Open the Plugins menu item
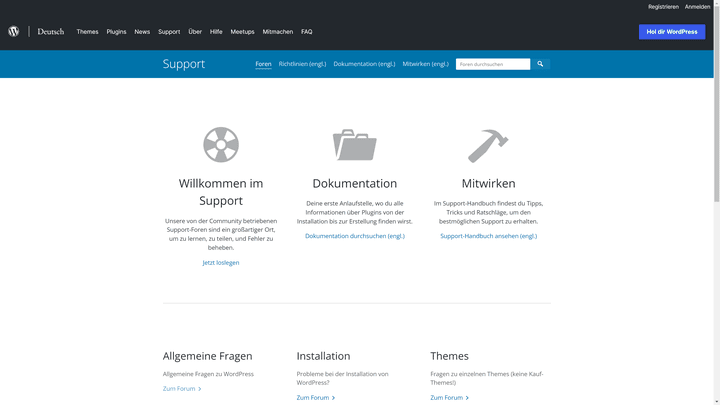This screenshot has height=405, width=720. (116, 32)
